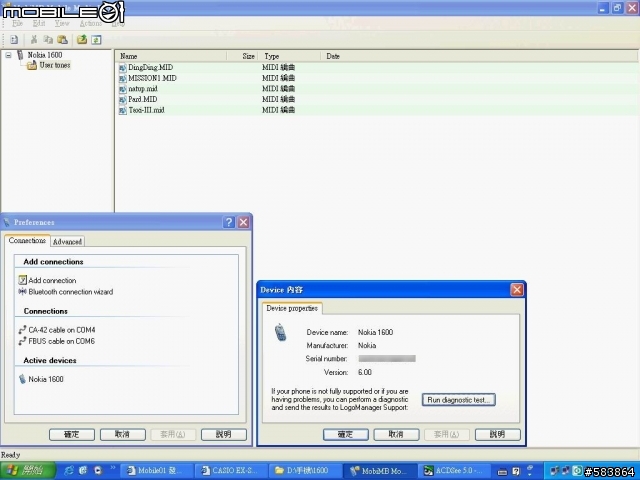
Task: Select the DingDing.MID file
Action: pos(150,67)
